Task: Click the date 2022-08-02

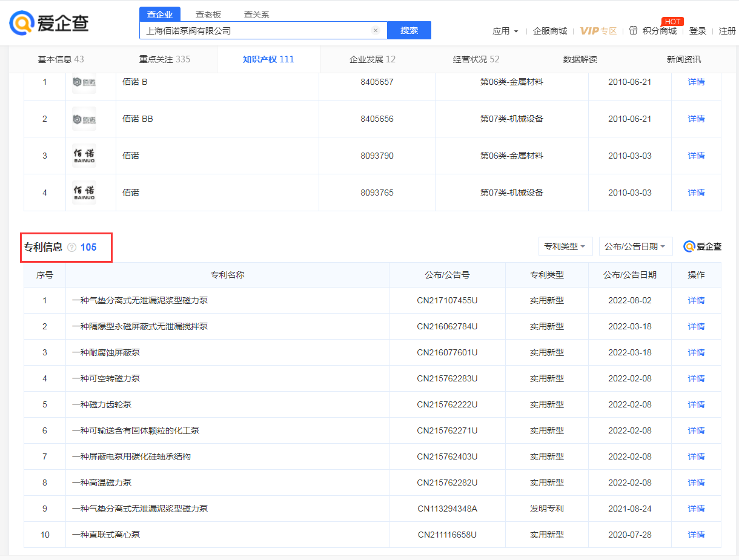Action: [630, 300]
